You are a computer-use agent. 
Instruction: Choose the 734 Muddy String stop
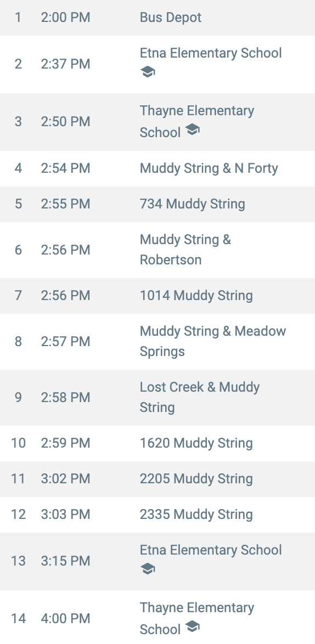pyautogui.click(x=157, y=204)
